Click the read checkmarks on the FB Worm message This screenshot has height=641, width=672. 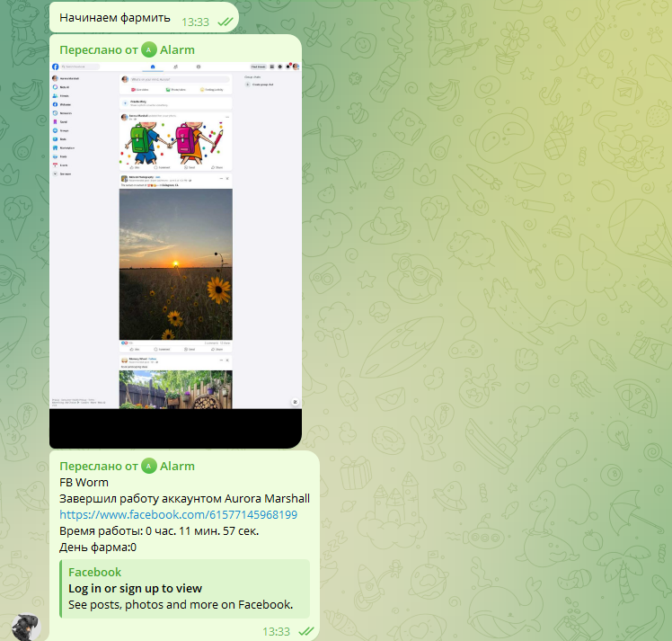[x=306, y=631]
